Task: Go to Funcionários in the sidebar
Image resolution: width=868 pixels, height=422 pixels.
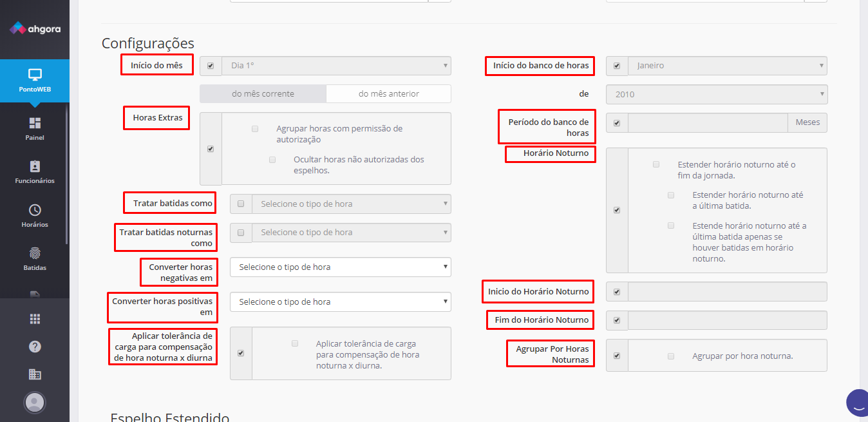Action: pyautogui.click(x=35, y=172)
